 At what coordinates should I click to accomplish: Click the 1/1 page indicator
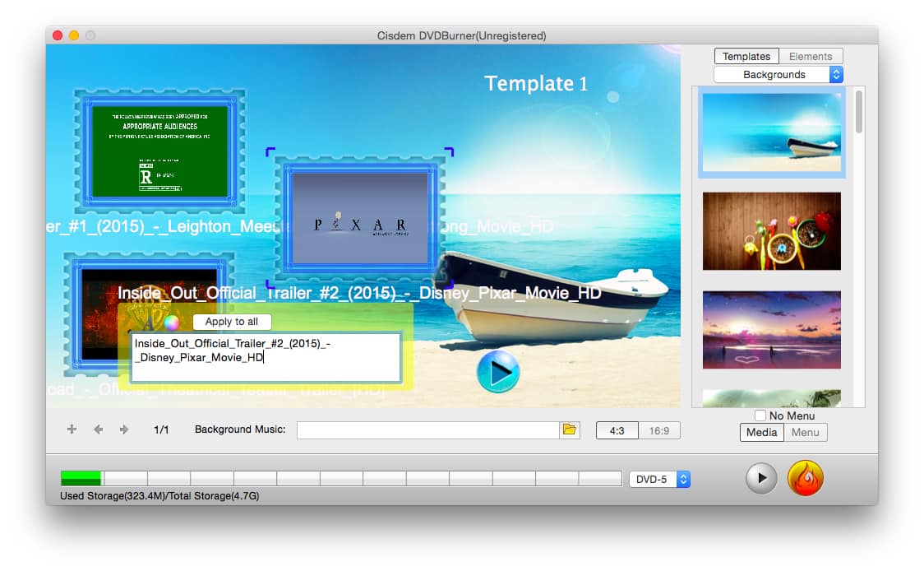[x=161, y=430]
